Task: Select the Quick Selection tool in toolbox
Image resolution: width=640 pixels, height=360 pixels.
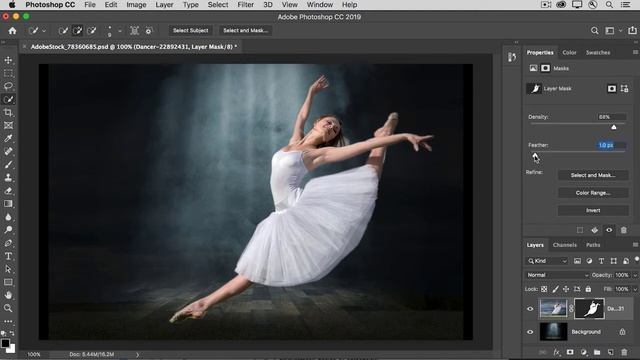Action: 8,99
